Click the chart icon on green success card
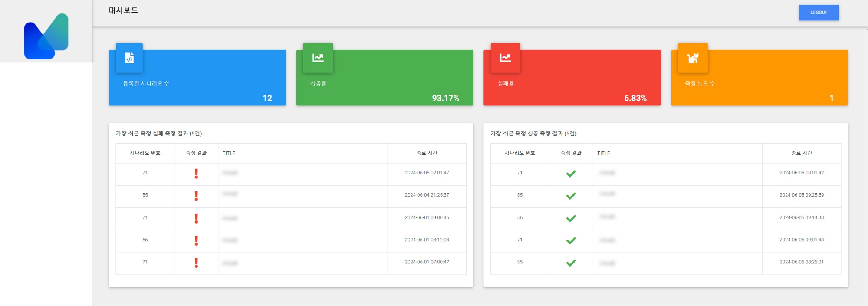Screen dimensions: 868x306 [318, 58]
